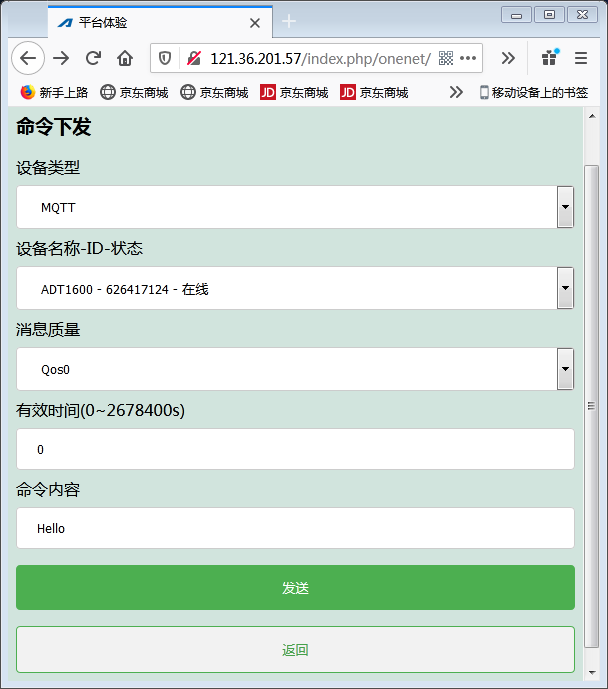
Task: Open the What's New gift icon
Action: 549,58
